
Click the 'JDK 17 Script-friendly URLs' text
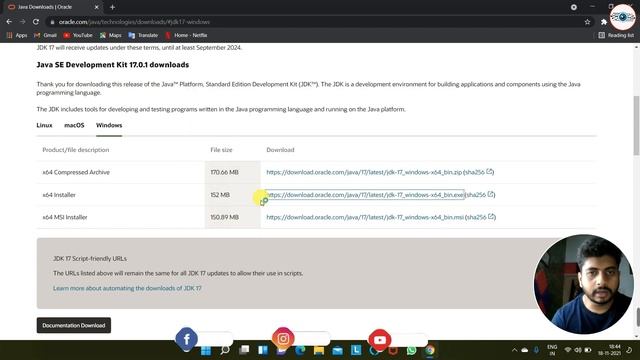[90, 259]
